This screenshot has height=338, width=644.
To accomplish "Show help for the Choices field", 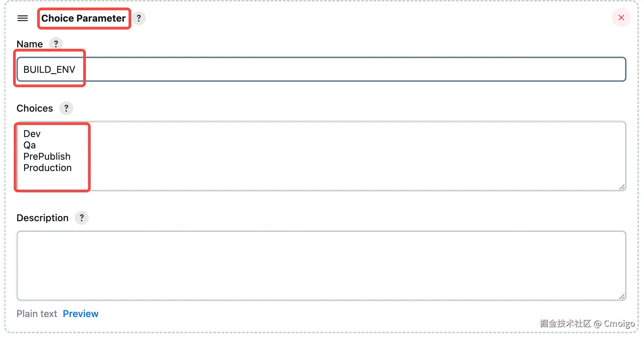I will pos(66,108).
